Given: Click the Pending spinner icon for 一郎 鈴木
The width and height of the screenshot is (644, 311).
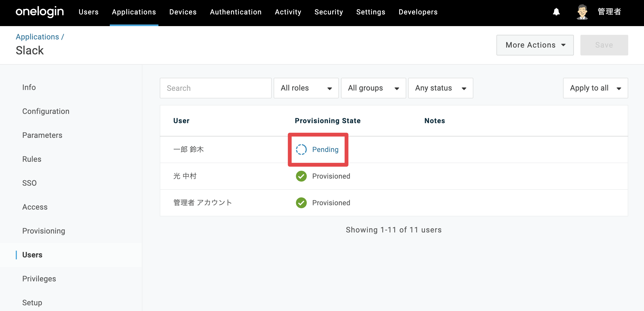Looking at the screenshot, I should tap(301, 150).
